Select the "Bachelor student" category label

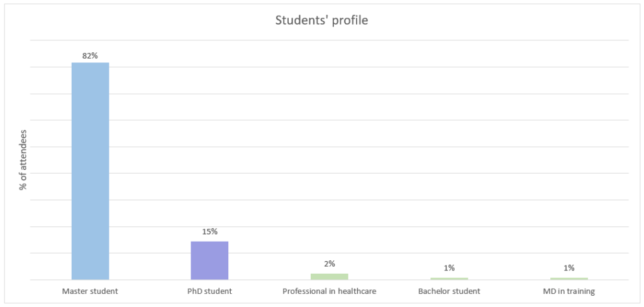point(449,291)
